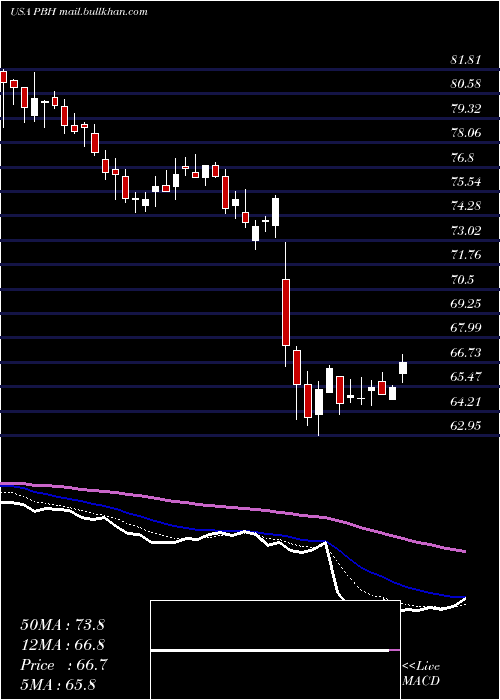Click the 71.76 price axis label
Viewport: 500px width, 700px height.
pos(466,255)
